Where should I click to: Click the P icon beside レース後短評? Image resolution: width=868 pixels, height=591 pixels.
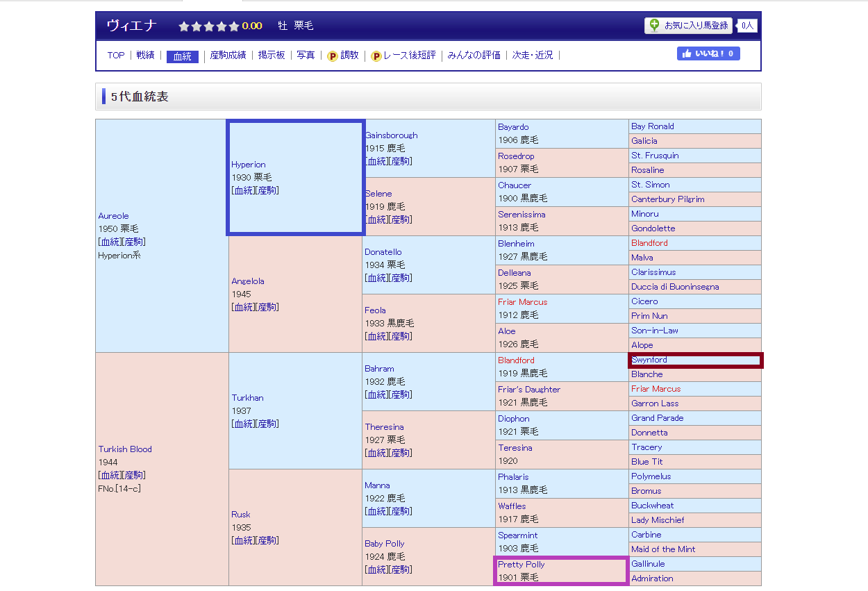376,56
